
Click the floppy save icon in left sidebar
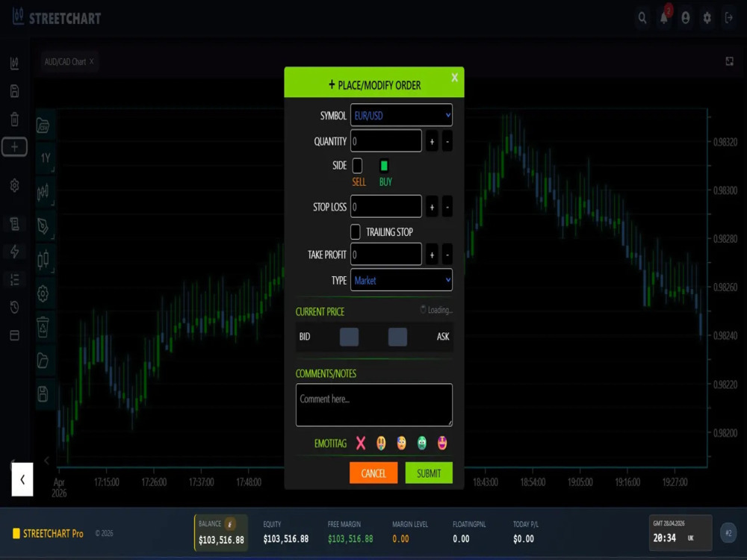[x=15, y=91]
